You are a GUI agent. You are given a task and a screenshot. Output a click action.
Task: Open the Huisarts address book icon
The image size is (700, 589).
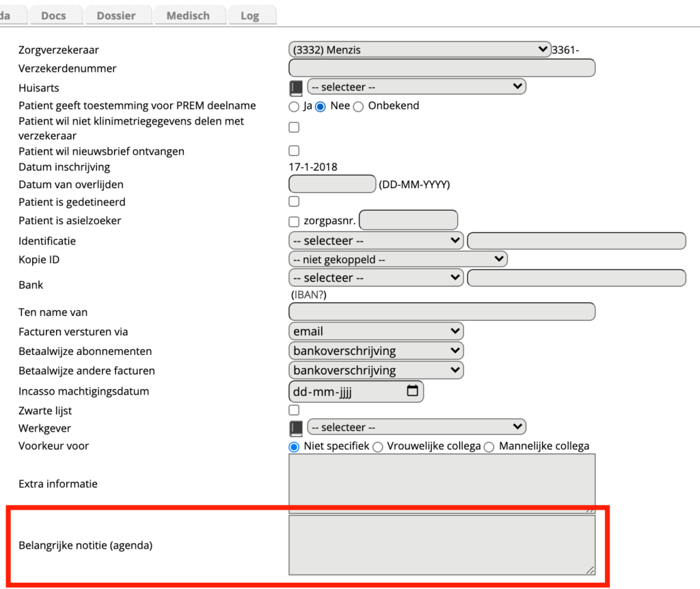(296, 88)
